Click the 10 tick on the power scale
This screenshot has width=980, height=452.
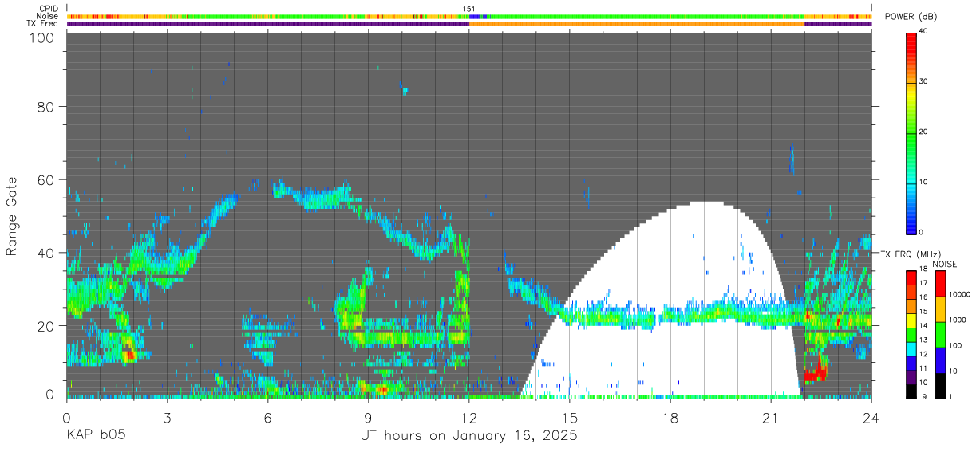pos(925,182)
